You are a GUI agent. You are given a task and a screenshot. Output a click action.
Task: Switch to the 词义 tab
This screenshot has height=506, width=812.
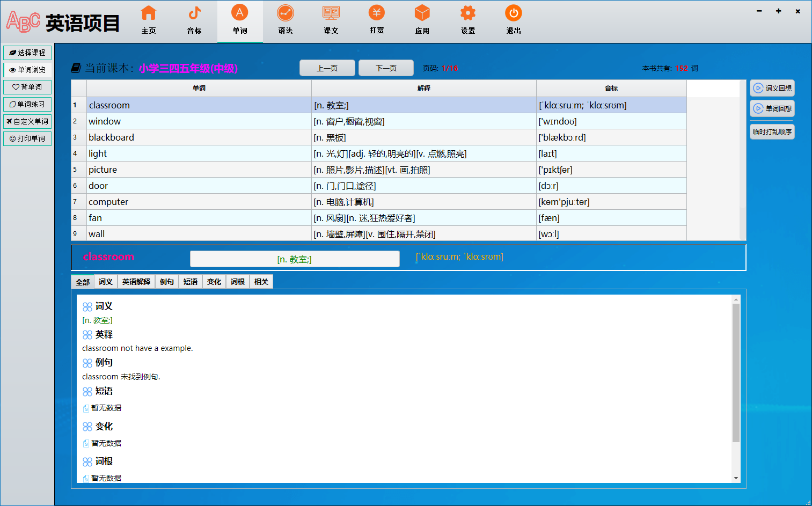click(x=106, y=282)
